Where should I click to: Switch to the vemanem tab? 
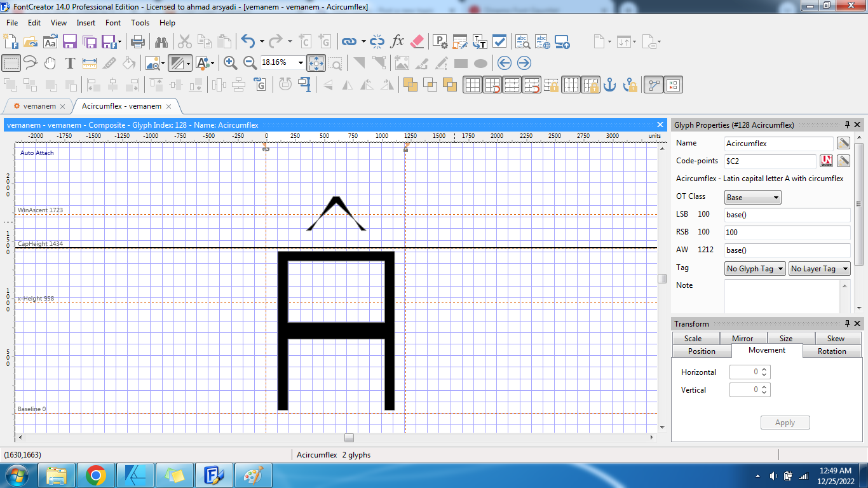click(x=39, y=106)
